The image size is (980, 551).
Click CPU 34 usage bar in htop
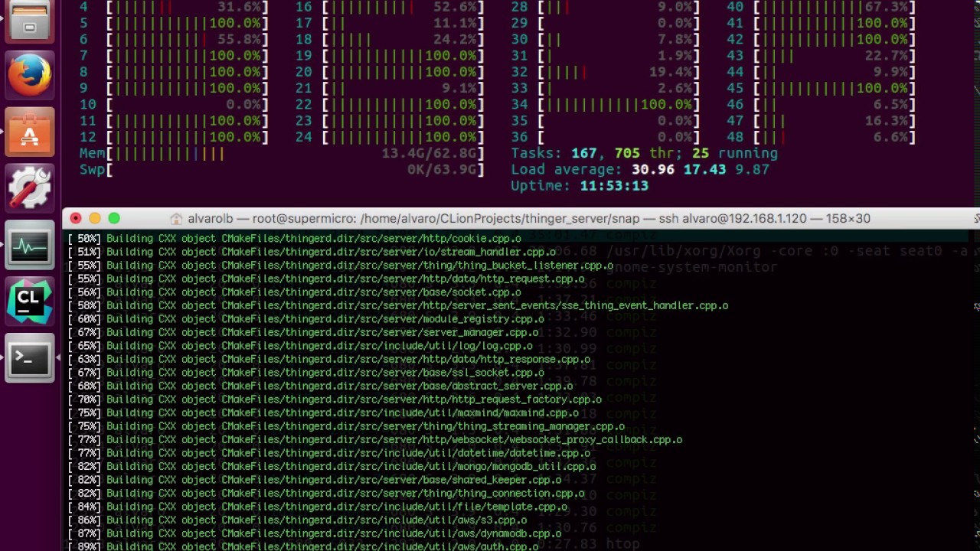[x=605, y=105]
